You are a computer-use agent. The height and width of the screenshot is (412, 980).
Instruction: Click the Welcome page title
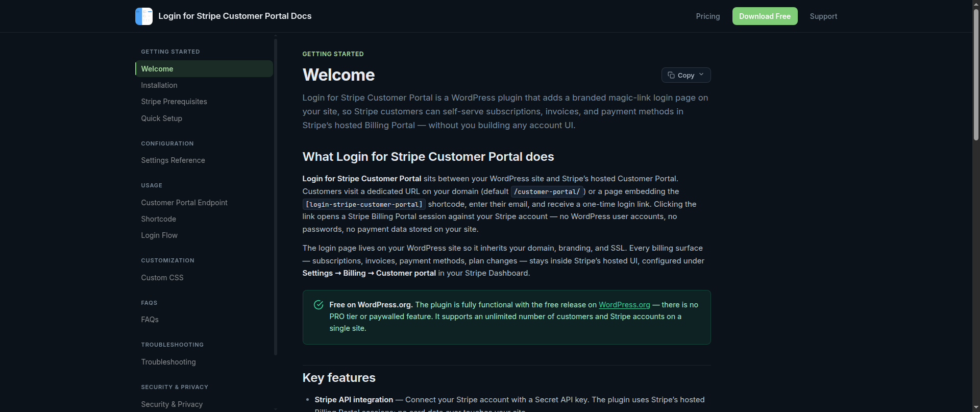coord(338,75)
